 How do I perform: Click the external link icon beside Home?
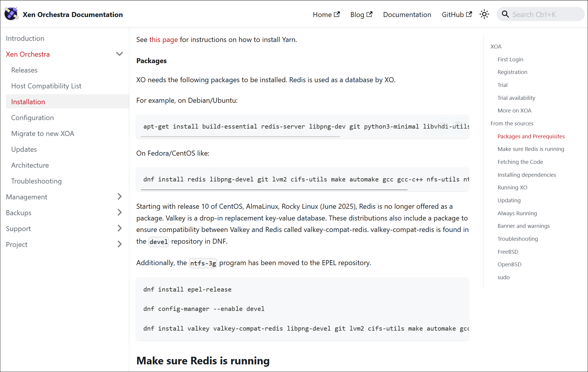(337, 14)
